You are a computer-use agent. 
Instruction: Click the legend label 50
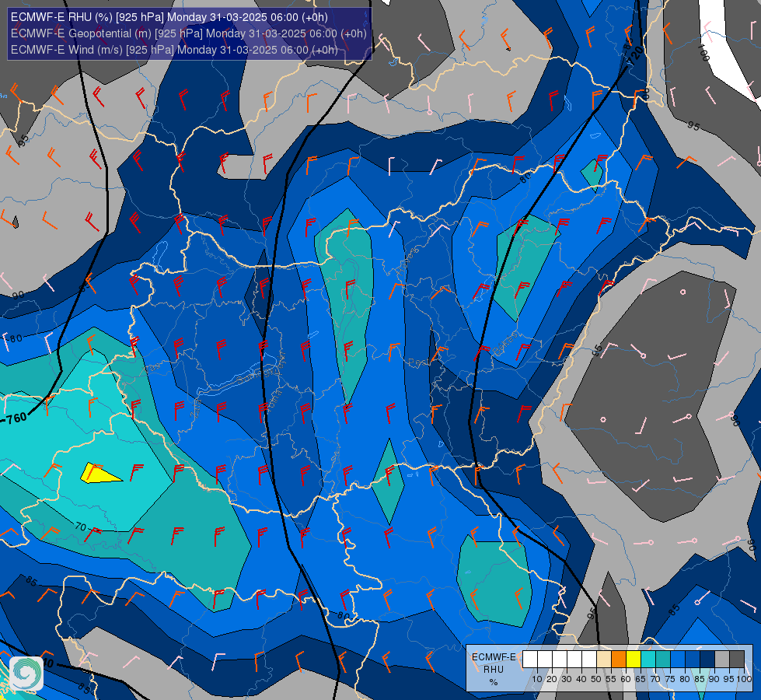pos(596,679)
